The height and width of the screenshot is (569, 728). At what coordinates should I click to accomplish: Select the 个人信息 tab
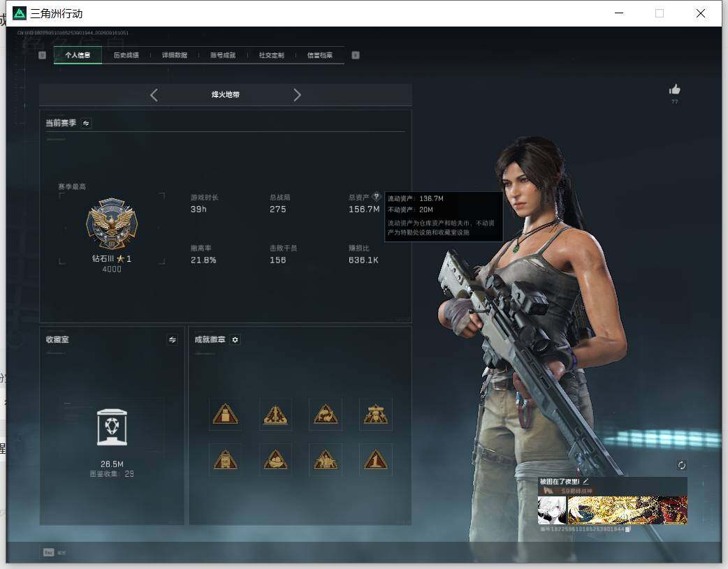coord(78,55)
